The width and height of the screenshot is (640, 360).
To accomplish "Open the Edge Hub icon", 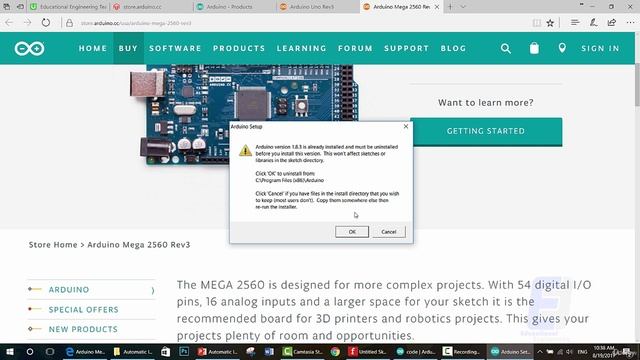I will (x=575, y=22).
